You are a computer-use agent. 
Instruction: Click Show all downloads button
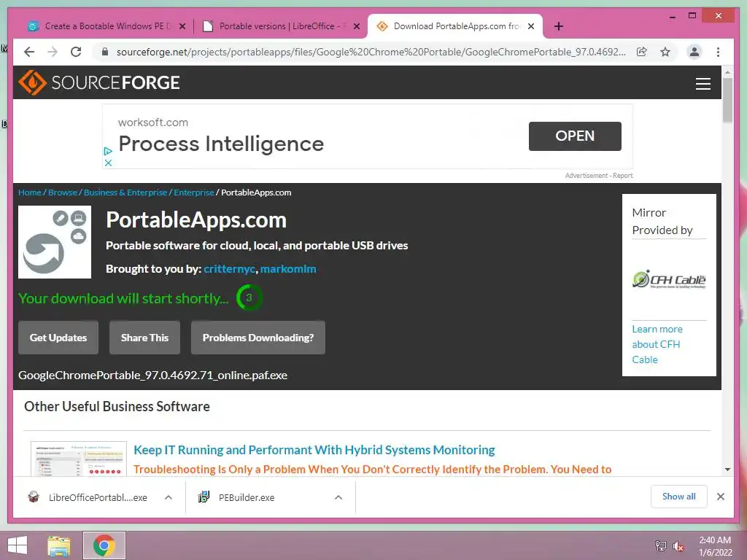point(679,497)
